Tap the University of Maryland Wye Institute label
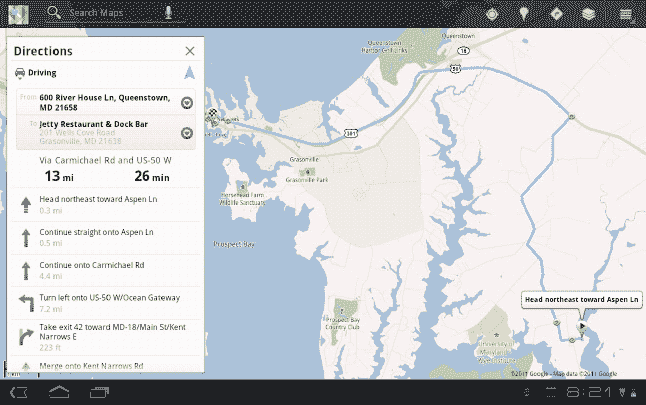 496,351
